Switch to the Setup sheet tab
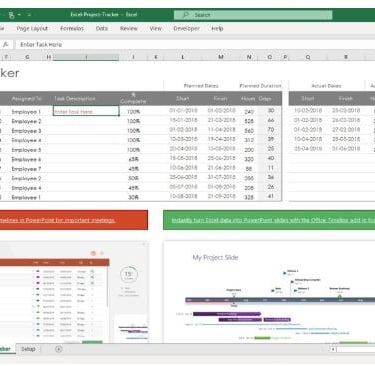 [x=28, y=349]
